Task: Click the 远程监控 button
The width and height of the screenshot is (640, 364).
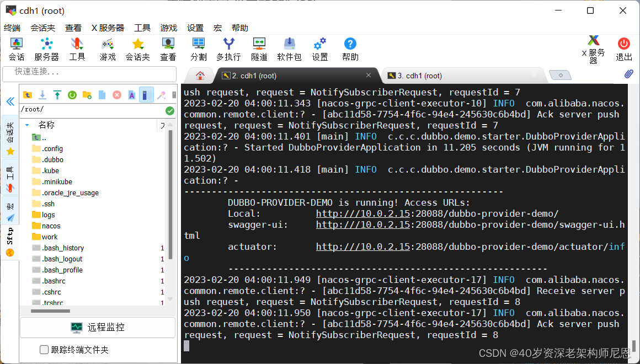Action: pyautogui.click(x=98, y=327)
